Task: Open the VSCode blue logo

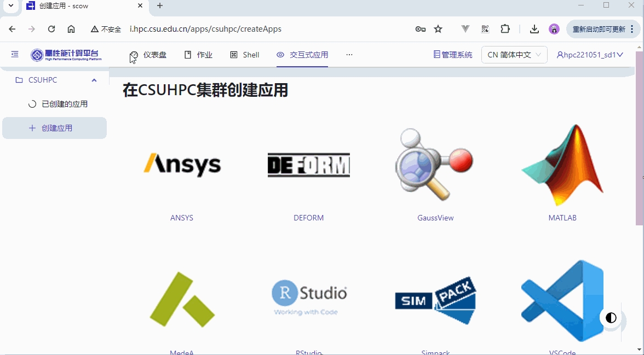Action: [x=562, y=300]
